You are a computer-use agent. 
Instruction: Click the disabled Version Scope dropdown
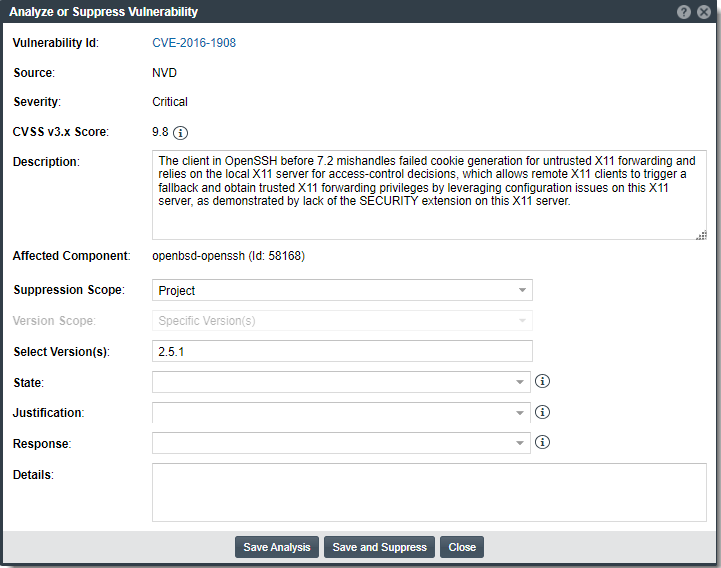click(x=342, y=321)
